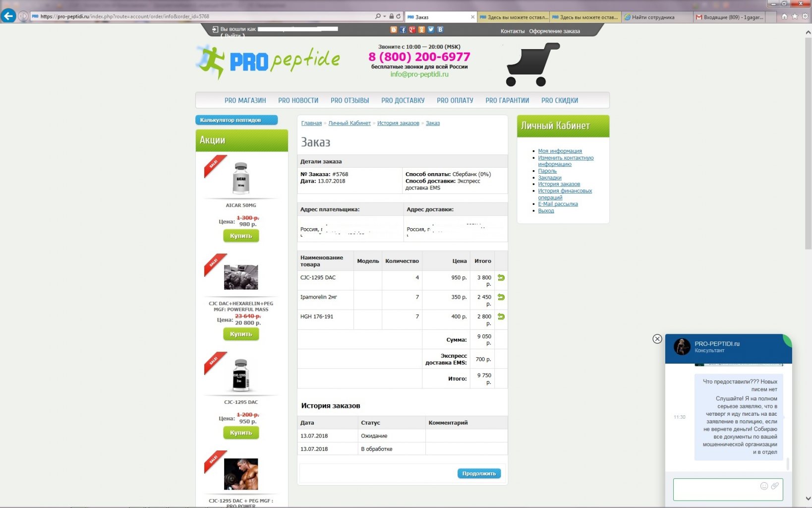Close the active Заказ browser tab

(x=472, y=17)
